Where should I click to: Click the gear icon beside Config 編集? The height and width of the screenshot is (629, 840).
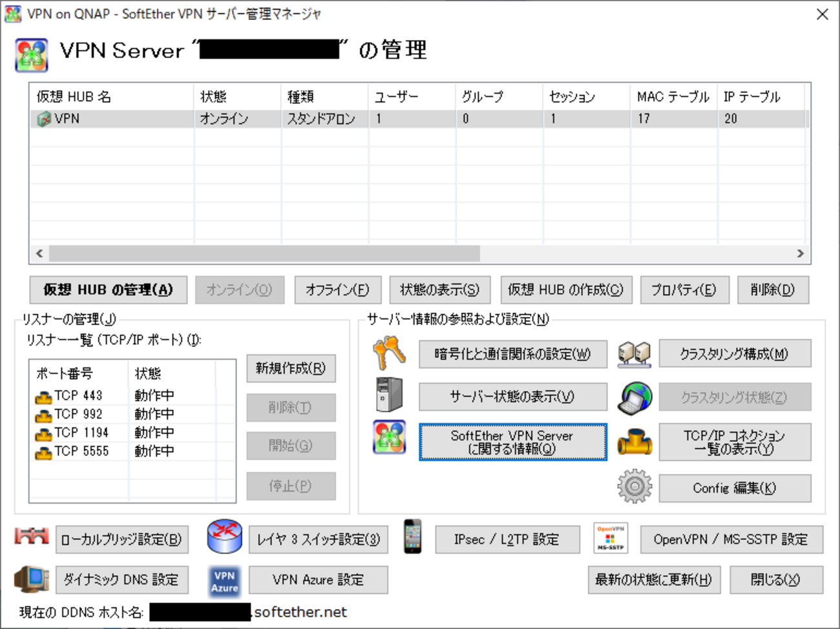coord(634,486)
